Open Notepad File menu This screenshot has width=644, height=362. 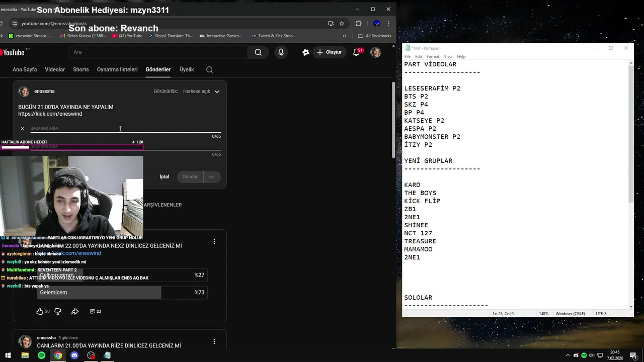coord(408,56)
